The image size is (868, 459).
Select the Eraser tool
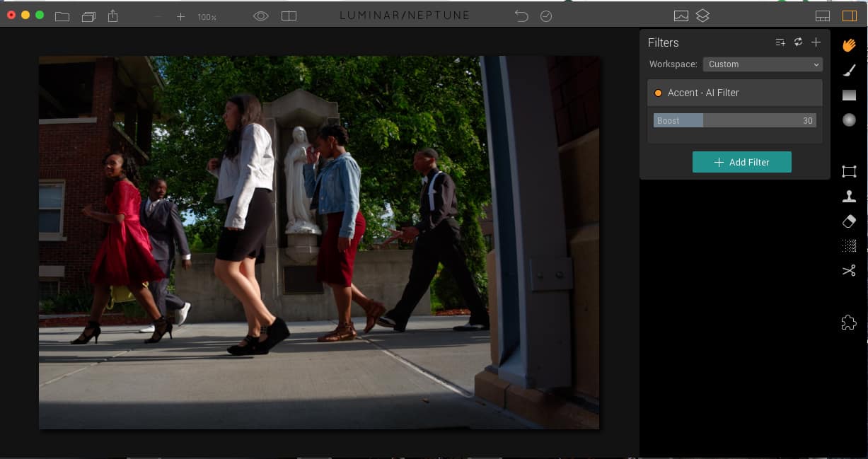[x=849, y=221]
